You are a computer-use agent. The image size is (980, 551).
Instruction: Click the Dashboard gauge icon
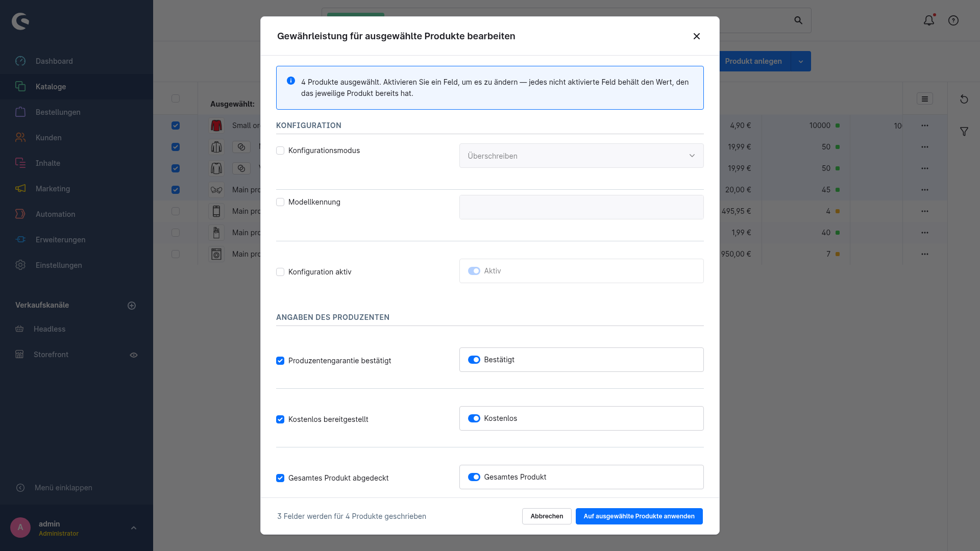(20, 61)
